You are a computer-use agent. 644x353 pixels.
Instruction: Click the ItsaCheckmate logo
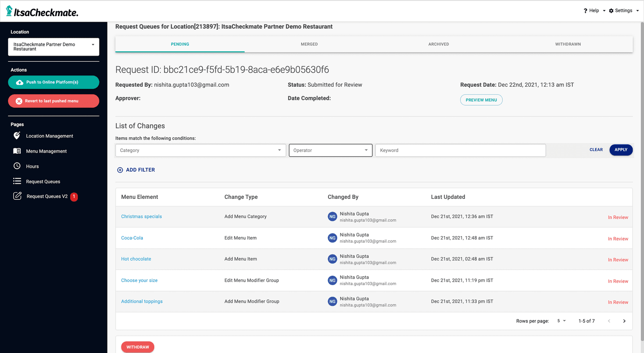(x=42, y=11)
